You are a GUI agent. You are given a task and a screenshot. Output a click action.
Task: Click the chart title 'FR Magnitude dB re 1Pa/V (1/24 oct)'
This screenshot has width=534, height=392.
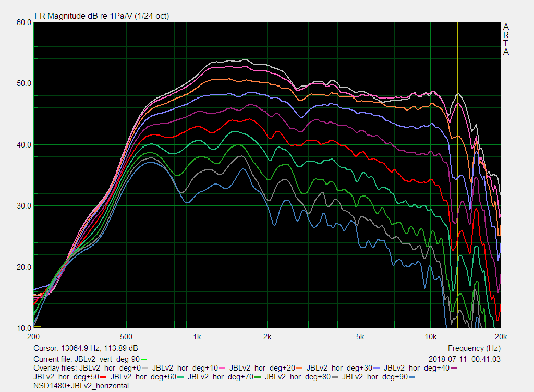102,16
